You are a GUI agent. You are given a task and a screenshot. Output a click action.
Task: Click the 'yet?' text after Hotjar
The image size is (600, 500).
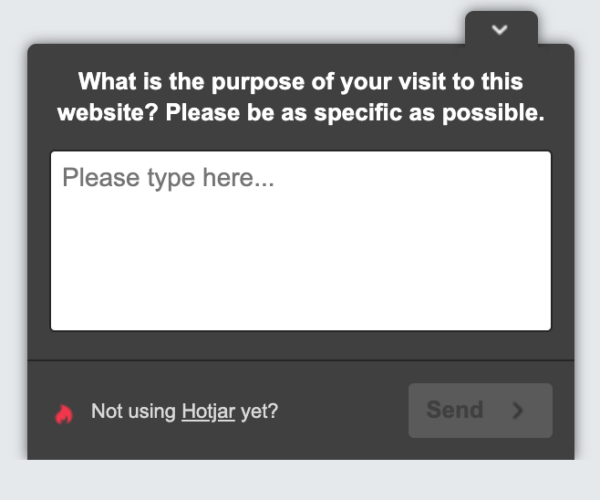(259, 411)
